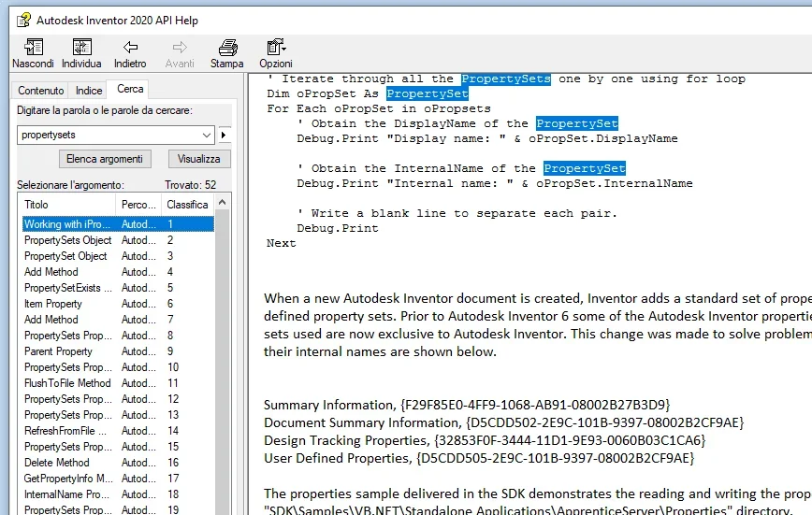Click the help window title icon

point(23,21)
